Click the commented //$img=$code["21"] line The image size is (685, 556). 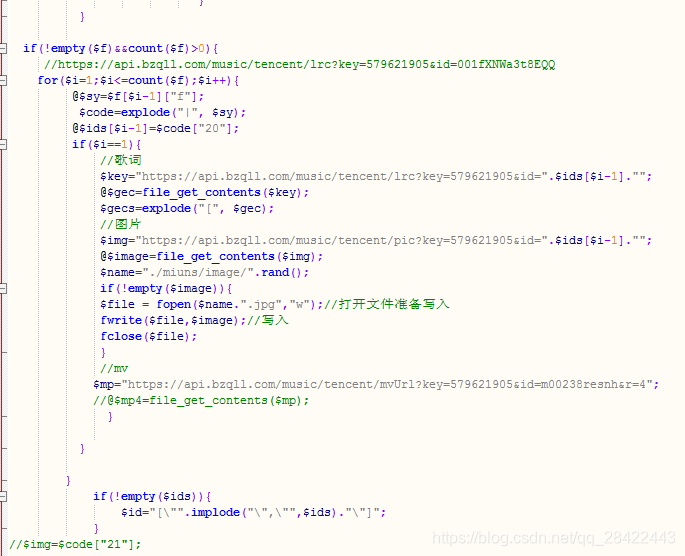75,545
